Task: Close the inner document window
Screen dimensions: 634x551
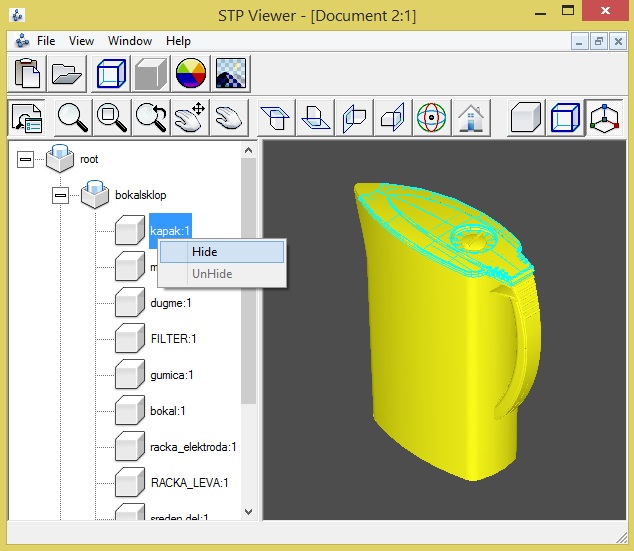Action: click(618, 42)
